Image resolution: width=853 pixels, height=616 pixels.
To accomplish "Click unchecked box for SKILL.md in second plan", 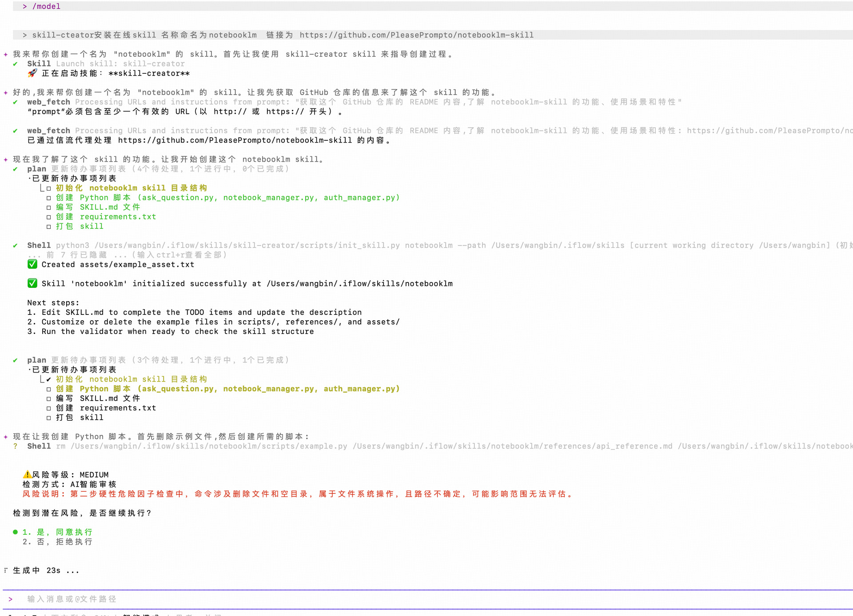I will [49, 398].
